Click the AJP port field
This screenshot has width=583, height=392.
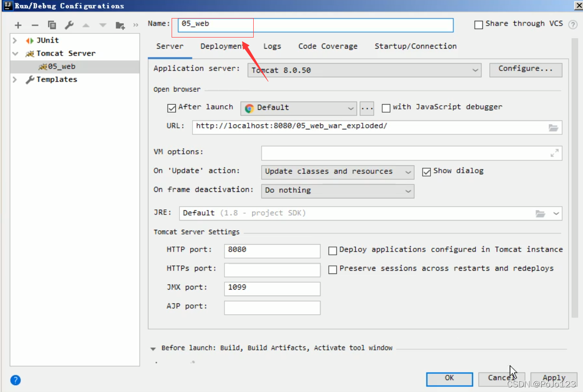coord(272,308)
